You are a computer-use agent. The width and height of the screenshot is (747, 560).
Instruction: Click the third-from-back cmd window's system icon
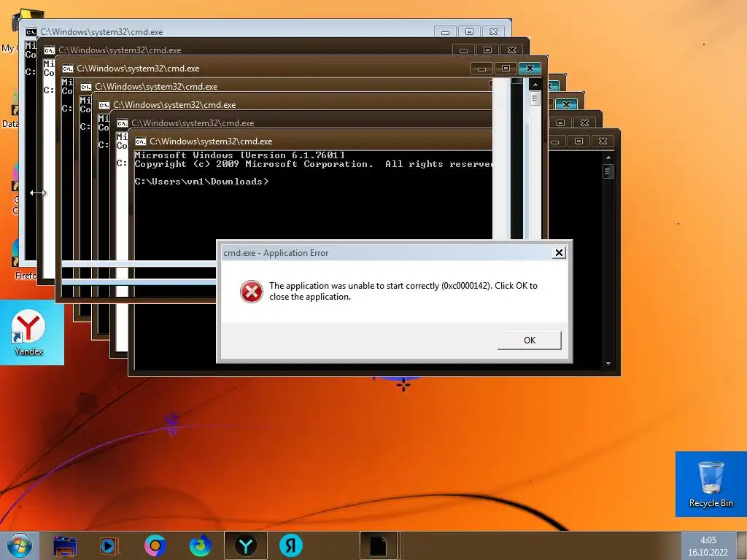coord(68,69)
